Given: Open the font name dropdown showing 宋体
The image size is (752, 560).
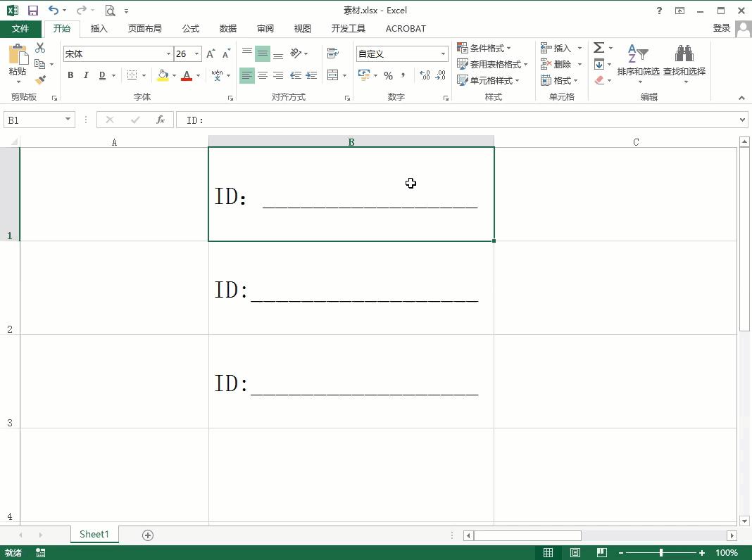Looking at the screenshot, I should tap(168, 54).
